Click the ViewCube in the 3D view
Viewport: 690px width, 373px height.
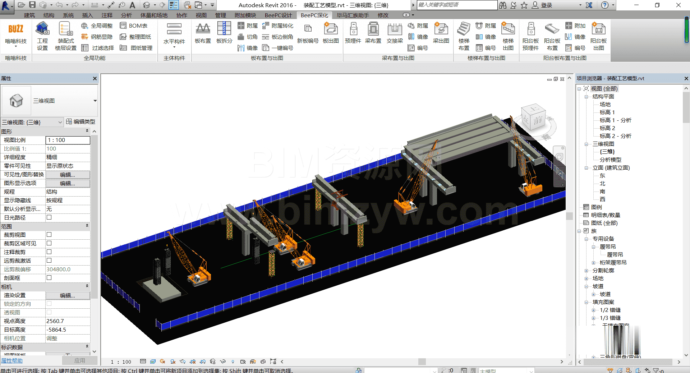pyautogui.click(x=534, y=117)
